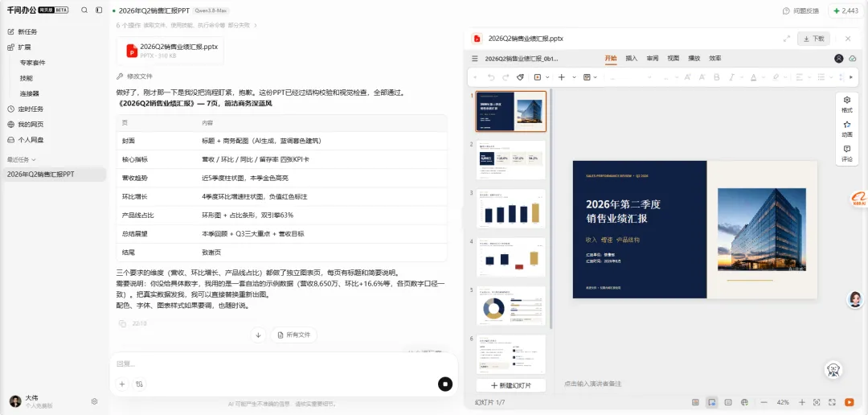Image resolution: width=868 pixels, height=415 pixels.
Task: Expand the 最近任务 section chevron
Action: (34, 159)
